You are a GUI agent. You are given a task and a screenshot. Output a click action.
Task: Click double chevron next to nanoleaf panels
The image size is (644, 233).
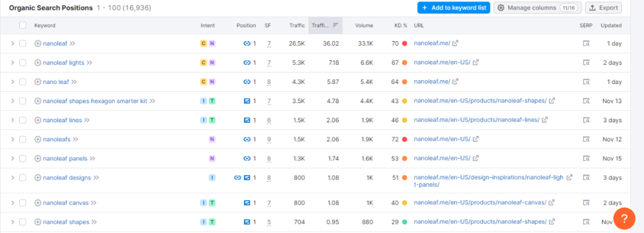click(92, 159)
